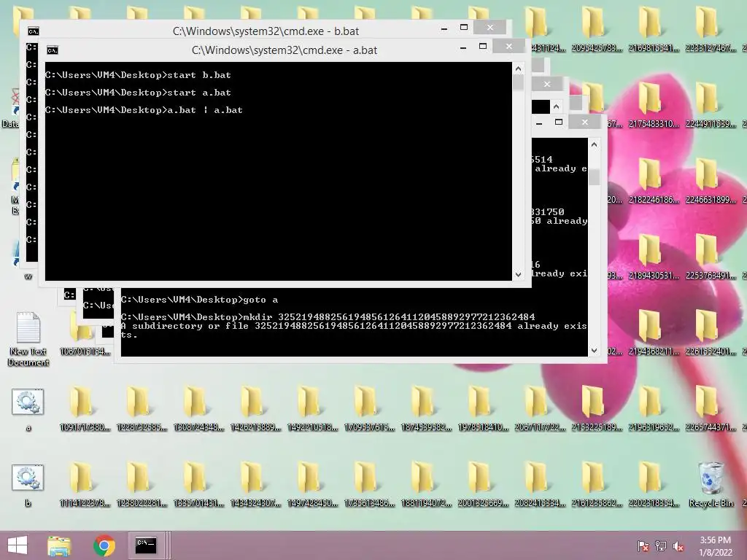Select the 'a' batch file desktop icon

pos(28,410)
